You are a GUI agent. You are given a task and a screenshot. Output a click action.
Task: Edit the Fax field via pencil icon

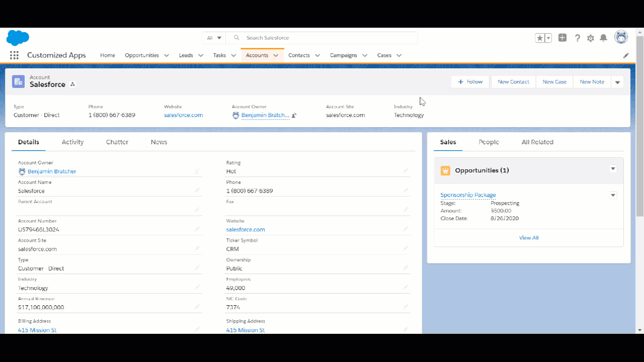[406, 210]
